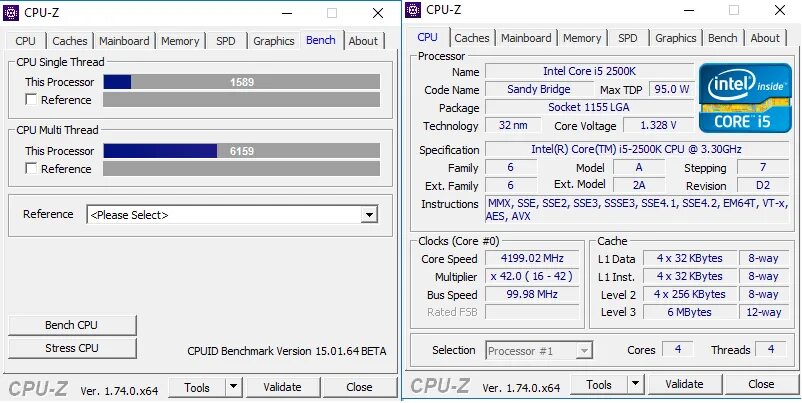Click the empty Single Thread Reference bar
This screenshot has height=403, width=802.
[241, 100]
